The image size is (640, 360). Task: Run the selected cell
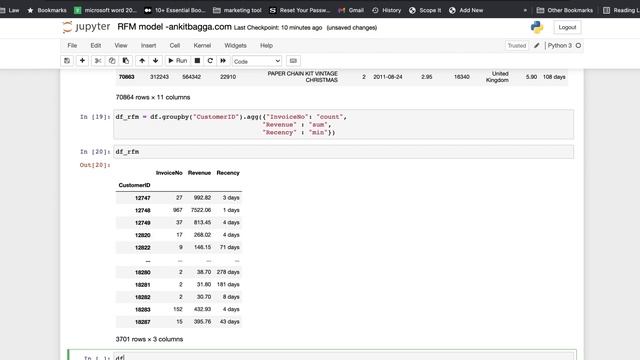pos(178,61)
